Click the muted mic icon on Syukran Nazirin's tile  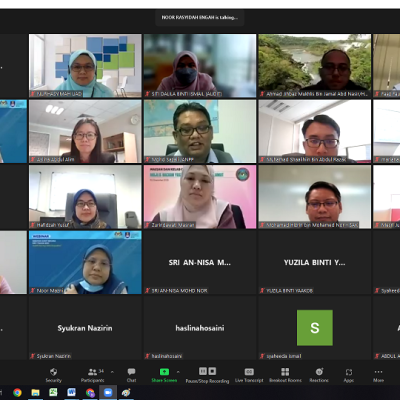[33, 356]
